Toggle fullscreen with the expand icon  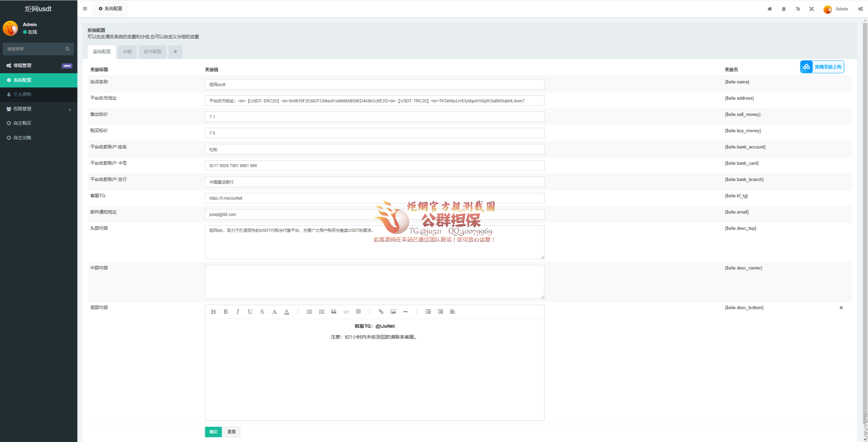click(x=811, y=9)
